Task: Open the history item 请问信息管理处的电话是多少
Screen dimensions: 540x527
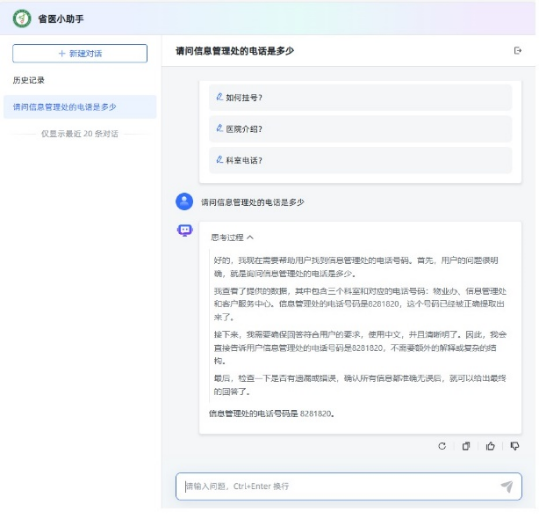Action: [80, 107]
